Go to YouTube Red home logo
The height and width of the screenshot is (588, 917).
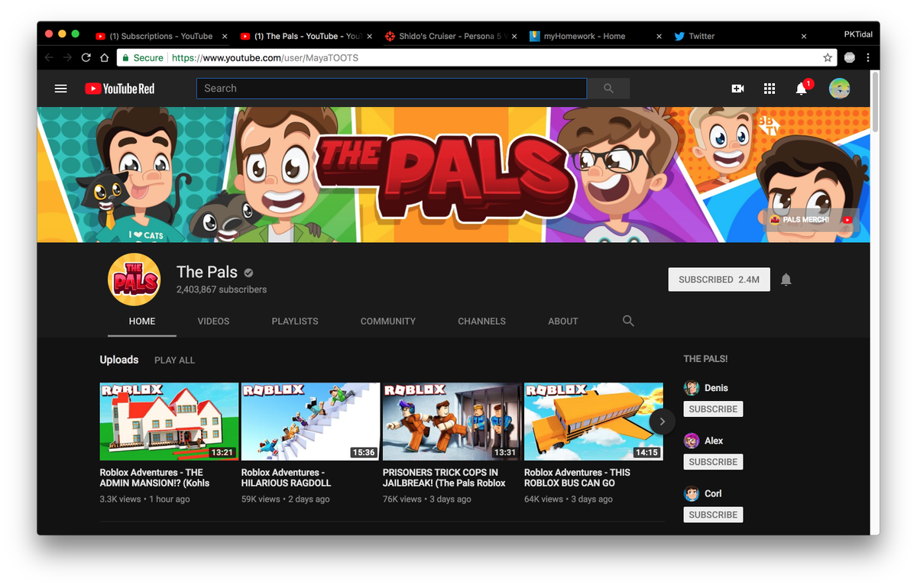pos(120,89)
